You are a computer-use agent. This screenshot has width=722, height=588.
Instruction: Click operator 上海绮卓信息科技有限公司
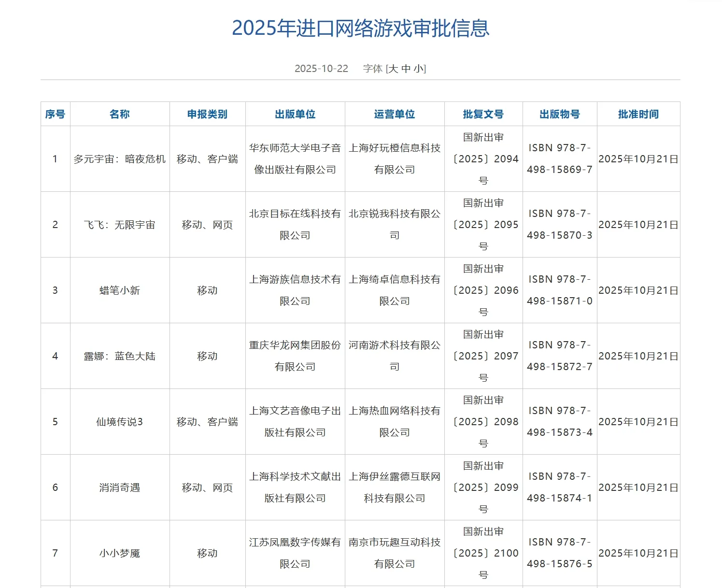[395, 290]
